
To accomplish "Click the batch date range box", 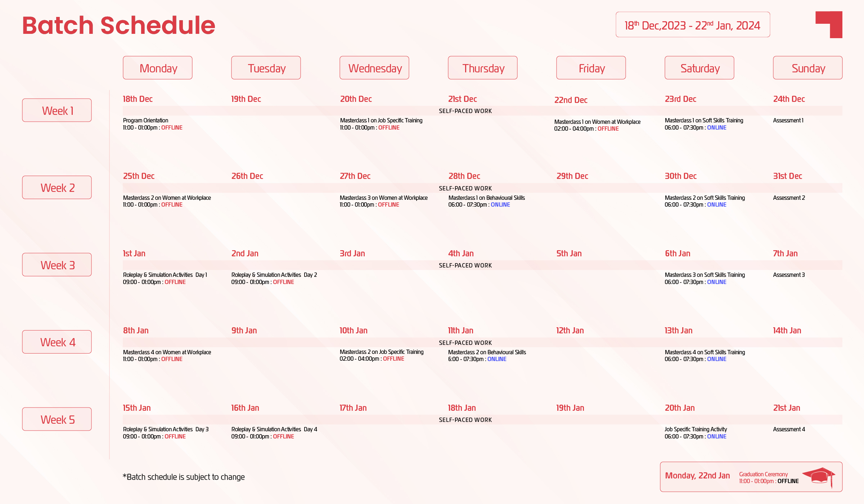I will [x=693, y=25].
